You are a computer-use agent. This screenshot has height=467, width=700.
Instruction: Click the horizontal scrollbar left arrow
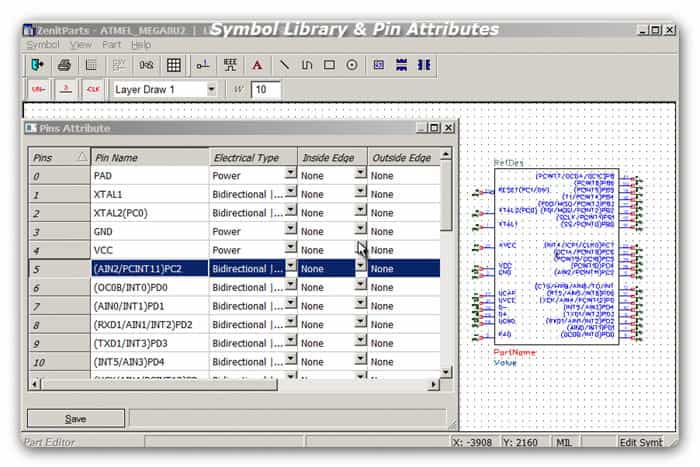tap(35, 384)
